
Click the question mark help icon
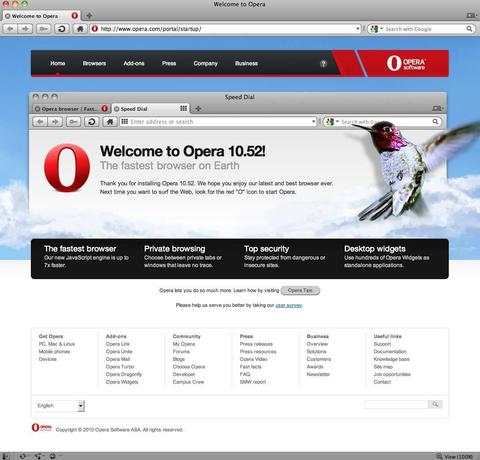[323, 64]
